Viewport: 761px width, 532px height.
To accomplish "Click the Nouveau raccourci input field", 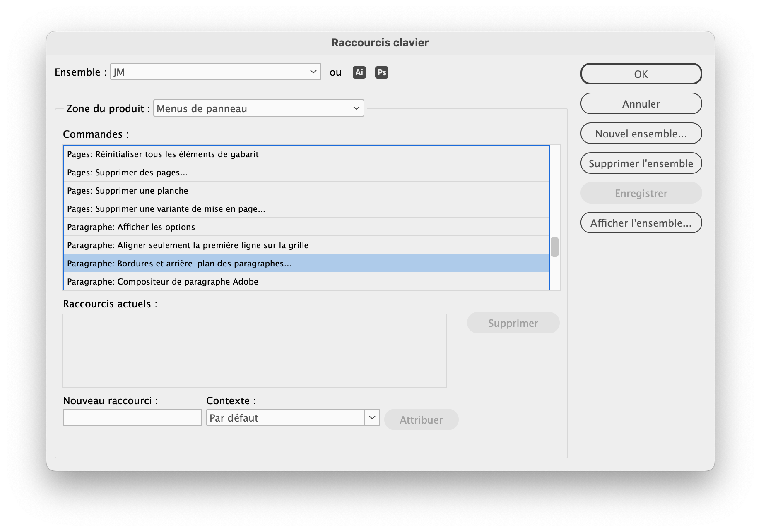I will [132, 417].
